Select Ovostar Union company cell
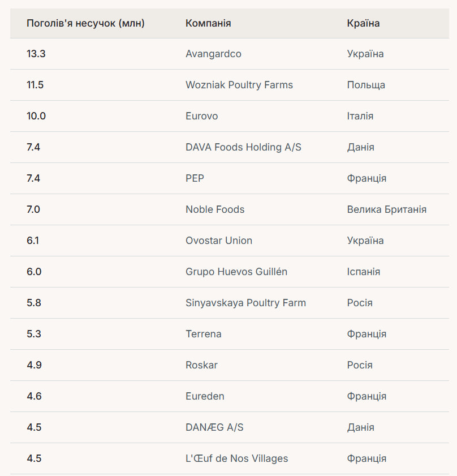 tap(219, 241)
